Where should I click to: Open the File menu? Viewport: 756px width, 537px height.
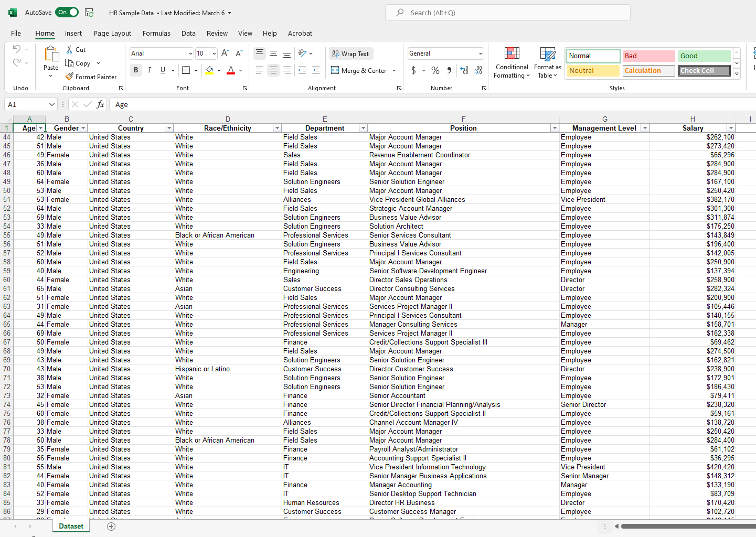[16, 33]
